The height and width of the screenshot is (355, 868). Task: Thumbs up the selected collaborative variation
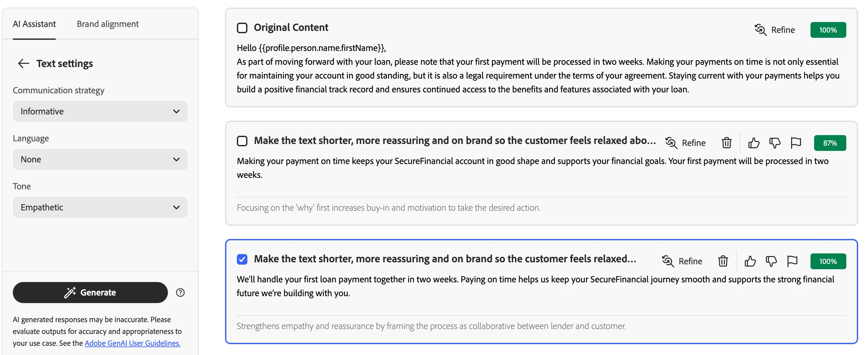[750, 261]
